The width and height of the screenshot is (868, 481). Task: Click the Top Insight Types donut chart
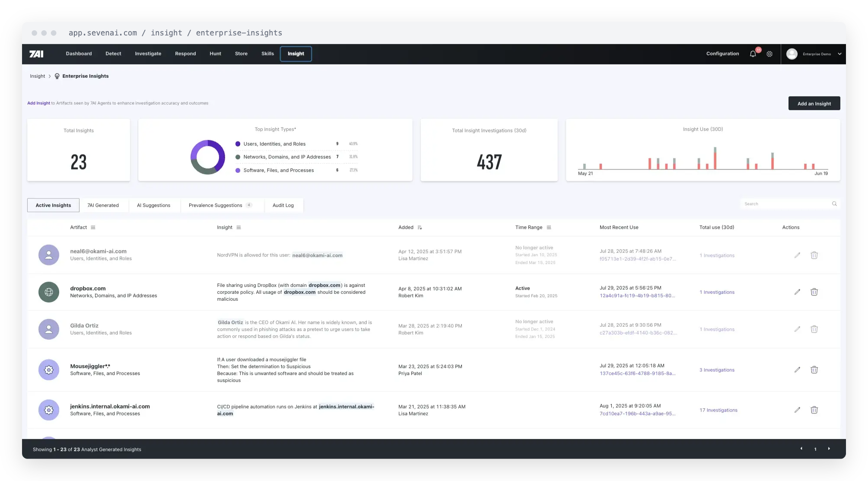tap(208, 157)
